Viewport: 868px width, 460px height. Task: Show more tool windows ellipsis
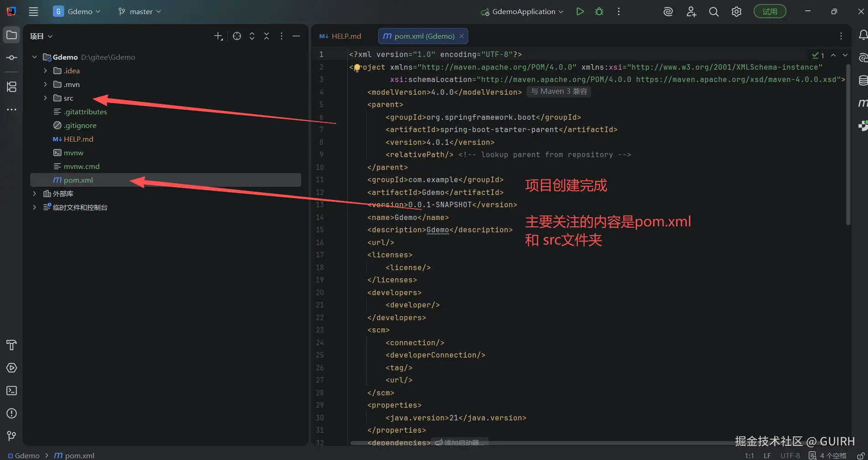[11, 109]
